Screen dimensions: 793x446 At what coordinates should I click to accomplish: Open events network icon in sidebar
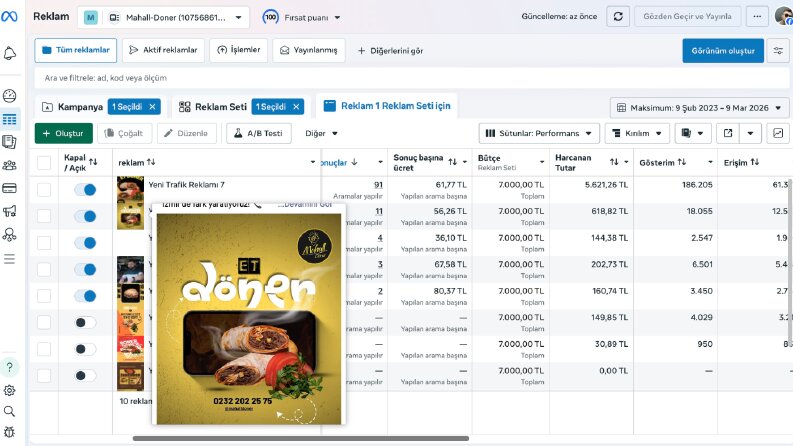click(10, 235)
